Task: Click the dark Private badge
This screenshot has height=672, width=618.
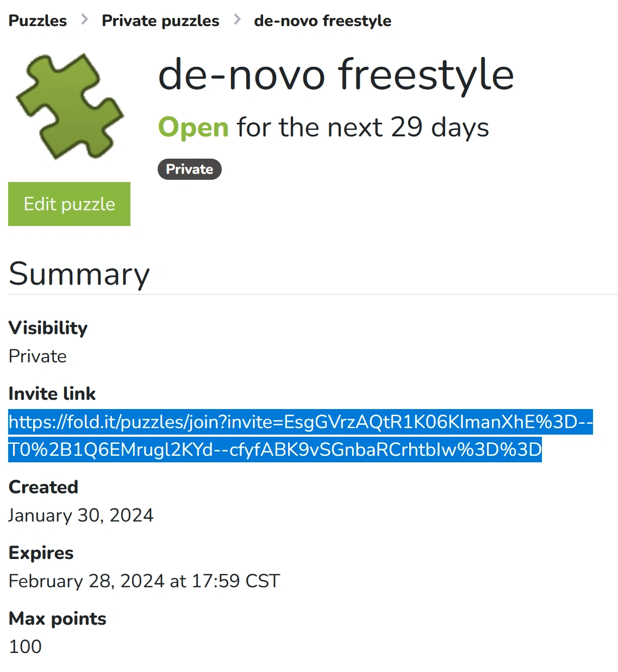Action: click(189, 169)
